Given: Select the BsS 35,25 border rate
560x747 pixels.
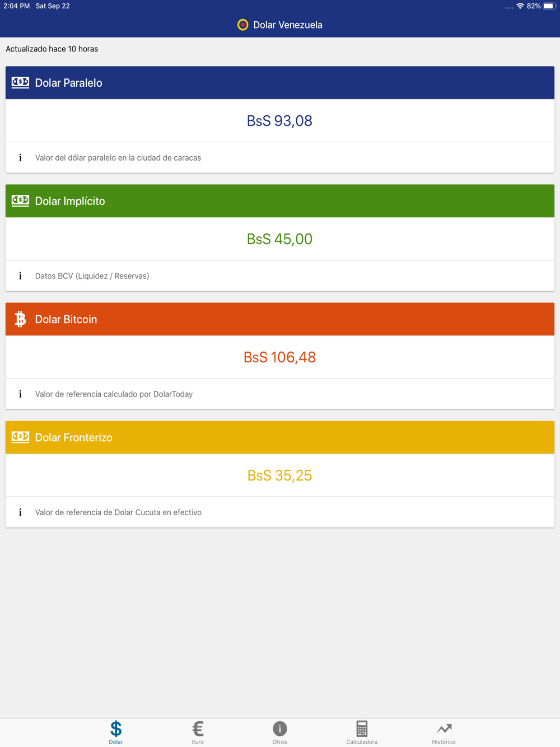Looking at the screenshot, I should coord(279,475).
